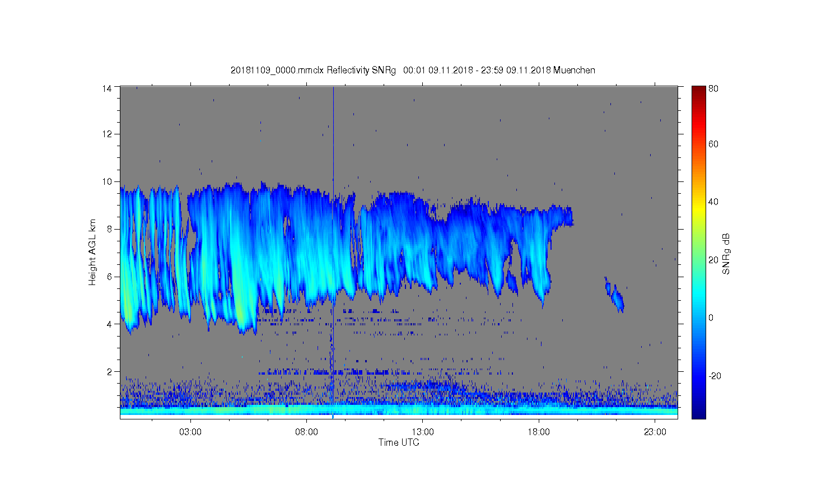This screenshot has height=504, width=840.
Task: Click the "6" height axis tick label
Action: pyautogui.click(x=109, y=277)
